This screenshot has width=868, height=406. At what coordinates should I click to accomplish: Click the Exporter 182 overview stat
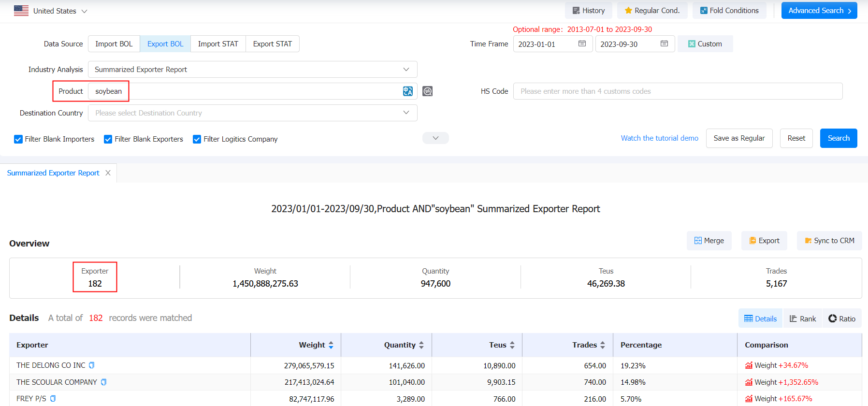coord(95,277)
